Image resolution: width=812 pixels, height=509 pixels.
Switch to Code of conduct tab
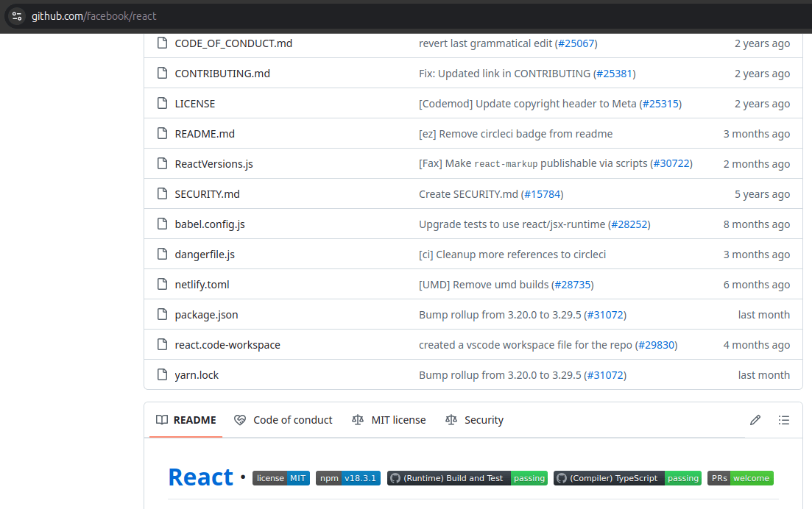[283, 420]
